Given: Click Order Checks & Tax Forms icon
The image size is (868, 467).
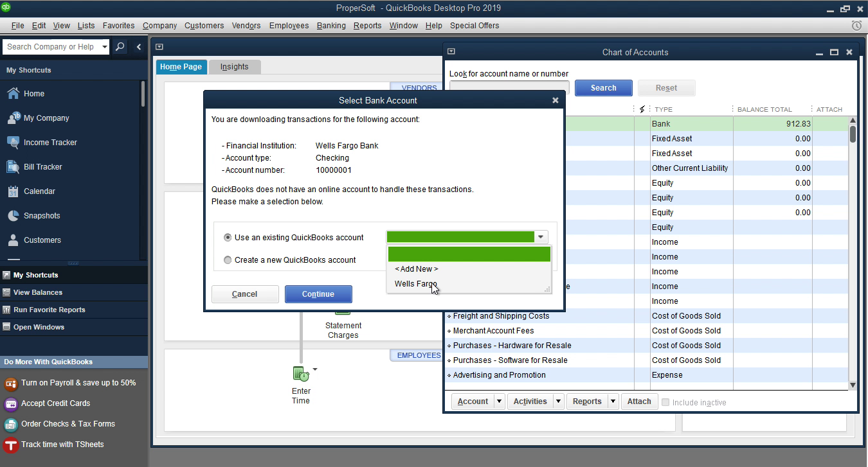Looking at the screenshot, I should [11, 425].
